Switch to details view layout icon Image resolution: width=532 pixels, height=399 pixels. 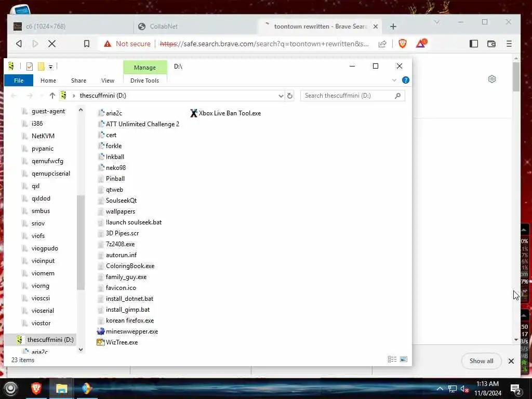(x=392, y=360)
